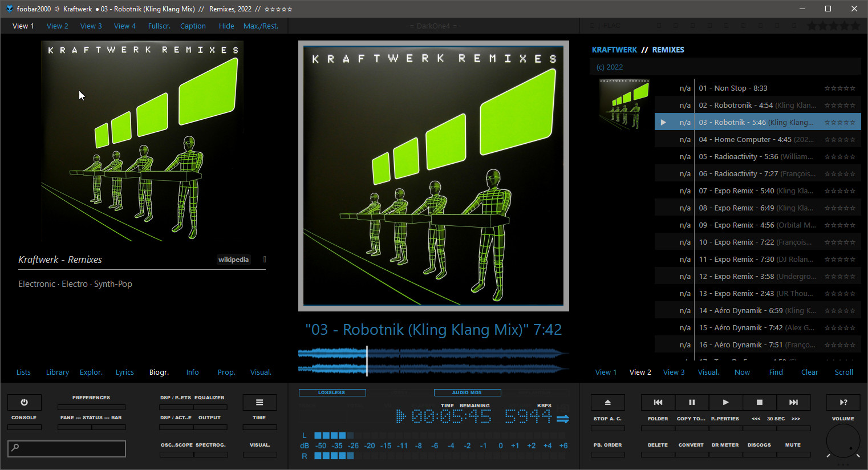Rate track 14 - Aéro Dynamik using its stars
Image resolution: width=868 pixels, height=470 pixels.
pyautogui.click(x=840, y=311)
